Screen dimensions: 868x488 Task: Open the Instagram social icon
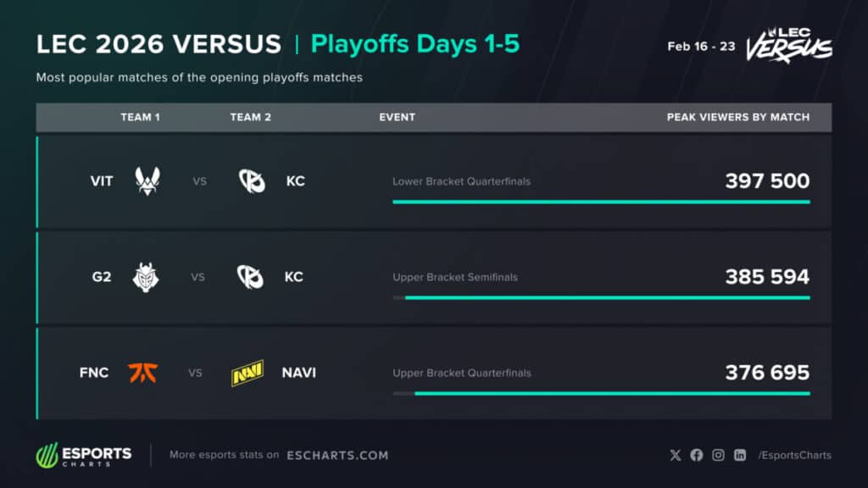tap(718, 455)
